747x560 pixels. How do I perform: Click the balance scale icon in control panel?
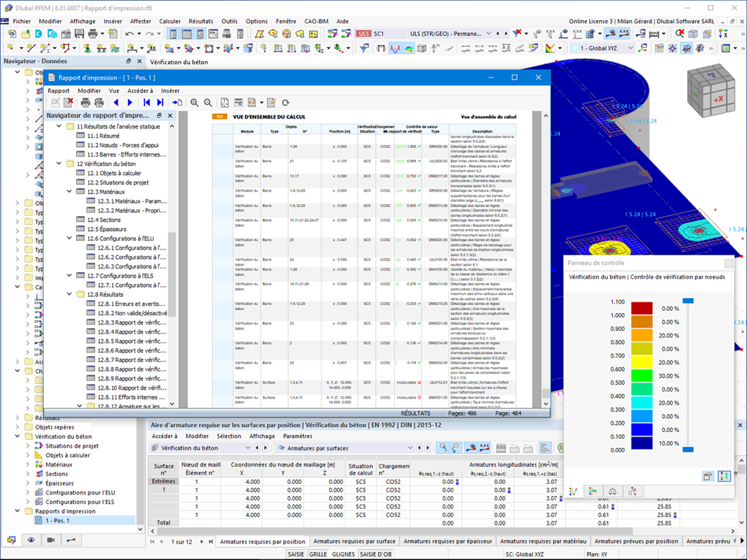613,491
